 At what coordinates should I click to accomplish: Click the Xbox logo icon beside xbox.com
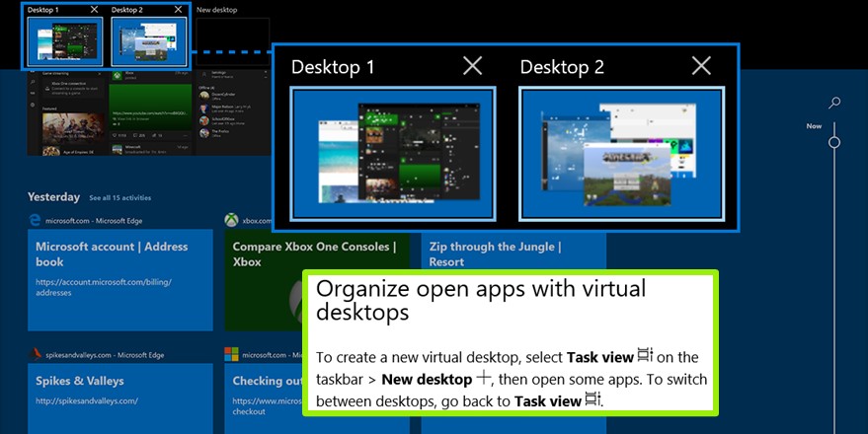(x=231, y=220)
